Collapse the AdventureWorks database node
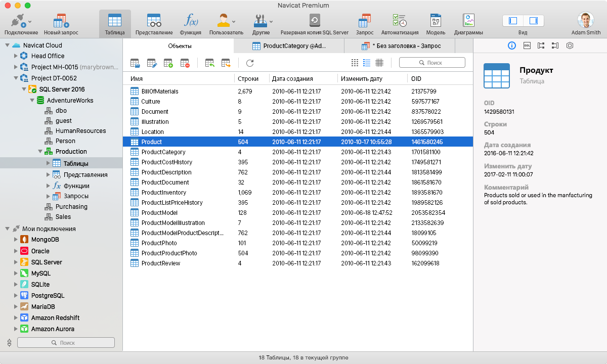 pyautogui.click(x=32, y=100)
